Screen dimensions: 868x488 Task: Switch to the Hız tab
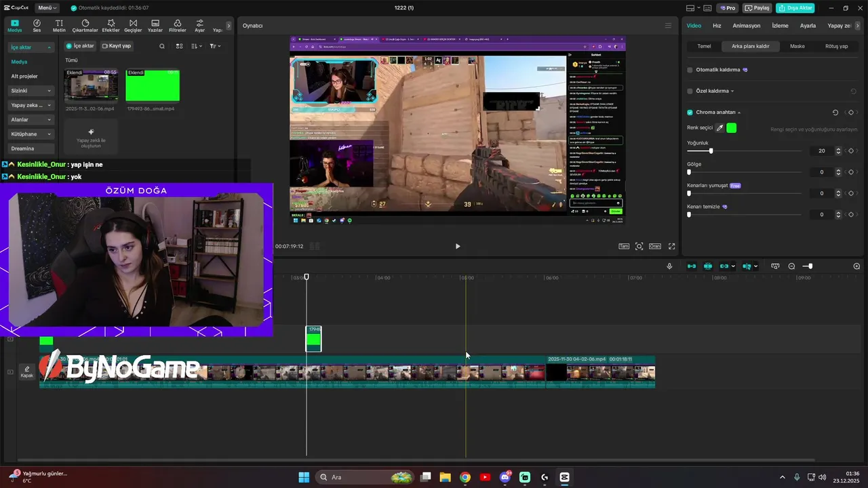717,26
